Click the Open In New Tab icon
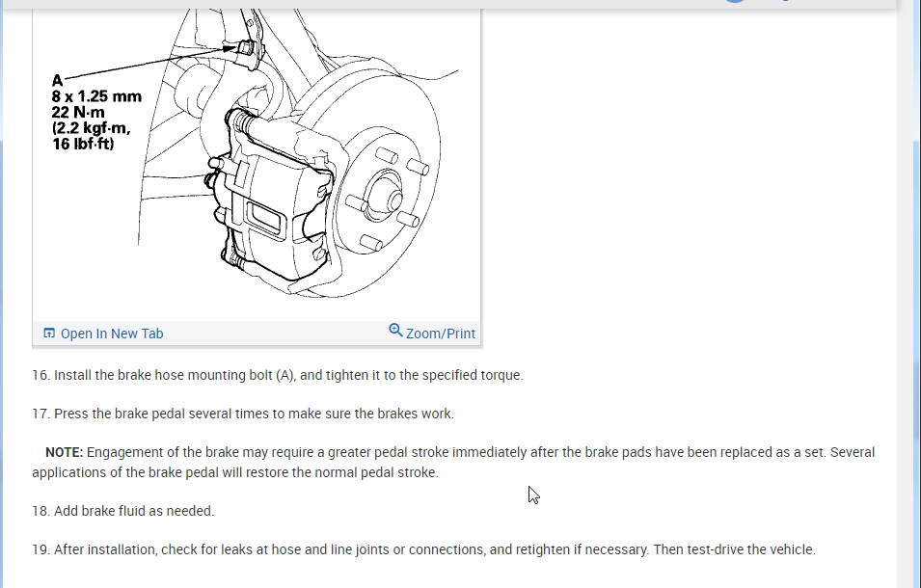Image resolution: width=921 pixels, height=588 pixels. pyautogui.click(x=49, y=334)
